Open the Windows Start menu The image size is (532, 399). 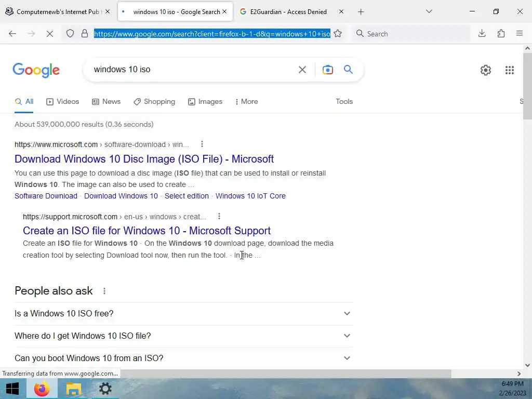coord(12,389)
